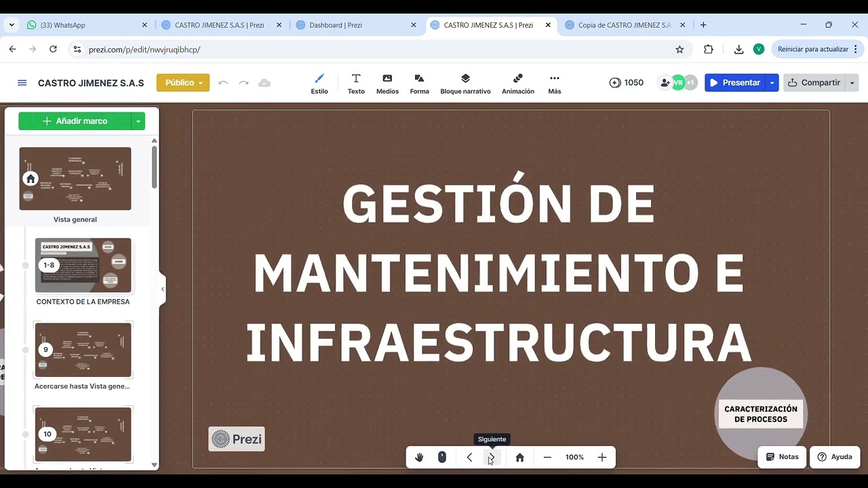This screenshot has width=868, height=488.
Task: Open the Público privacy dropdown
Action: tap(183, 83)
